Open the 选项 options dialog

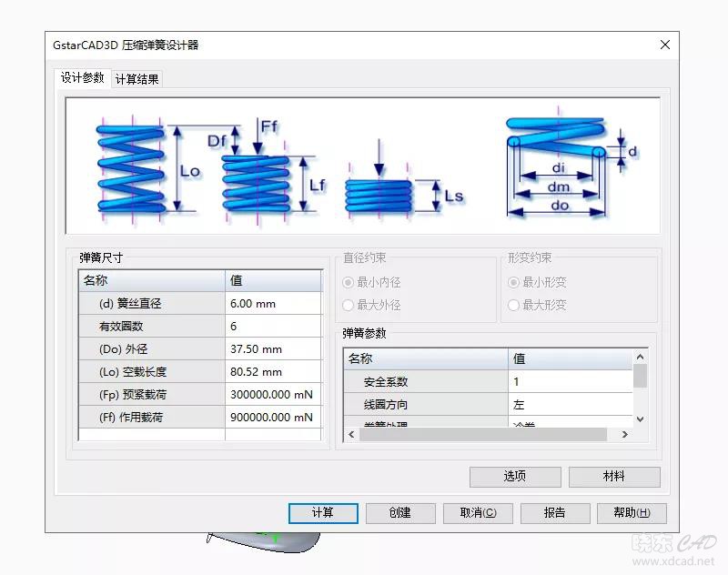point(514,477)
